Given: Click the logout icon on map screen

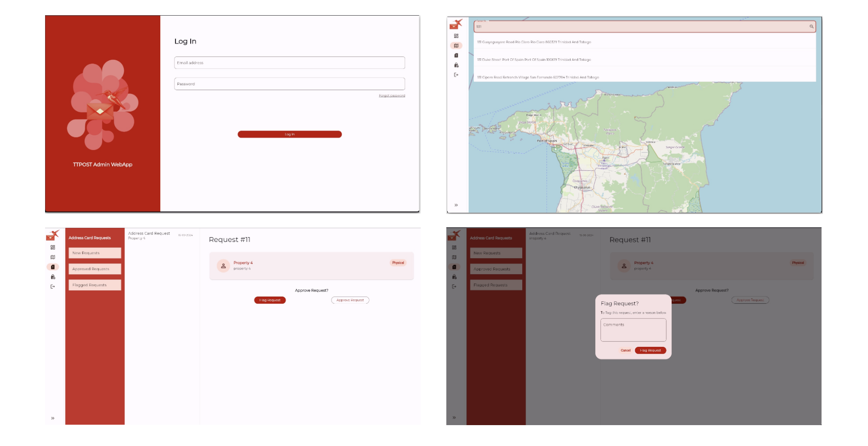Looking at the screenshot, I should coord(456,75).
